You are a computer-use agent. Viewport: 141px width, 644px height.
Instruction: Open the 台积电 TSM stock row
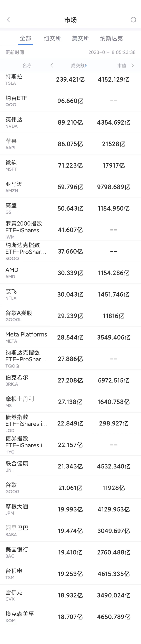click(x=70, y=574)
